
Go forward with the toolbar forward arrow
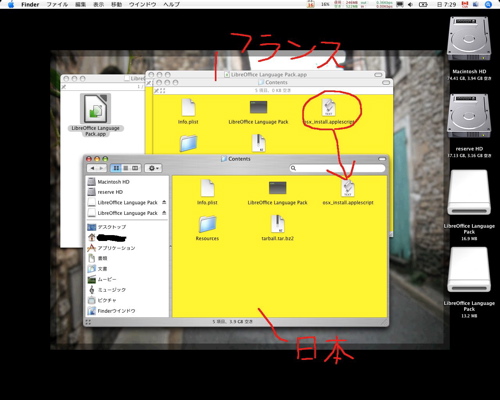102,168
